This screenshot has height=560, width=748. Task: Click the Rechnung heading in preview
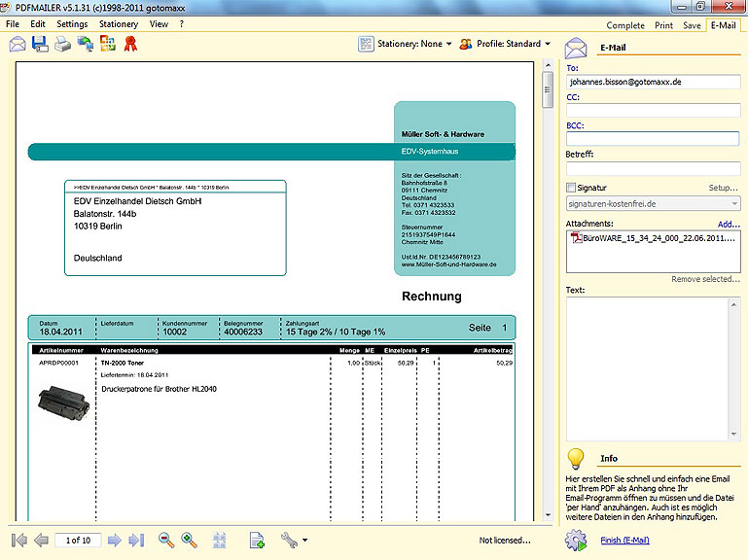[x=432, y=297]
